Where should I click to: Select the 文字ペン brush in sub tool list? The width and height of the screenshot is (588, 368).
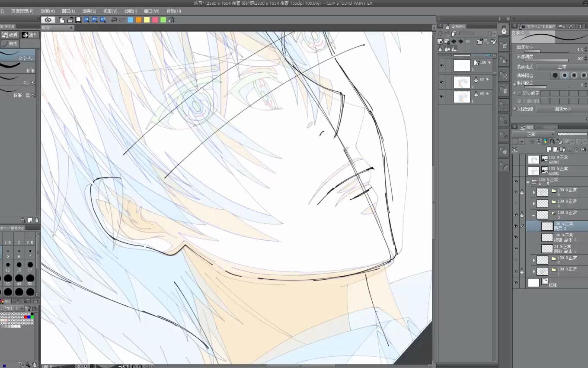18,55
